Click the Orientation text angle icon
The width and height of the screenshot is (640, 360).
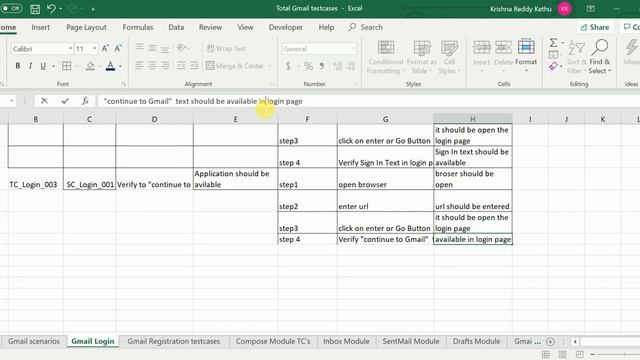click(181, 48)
